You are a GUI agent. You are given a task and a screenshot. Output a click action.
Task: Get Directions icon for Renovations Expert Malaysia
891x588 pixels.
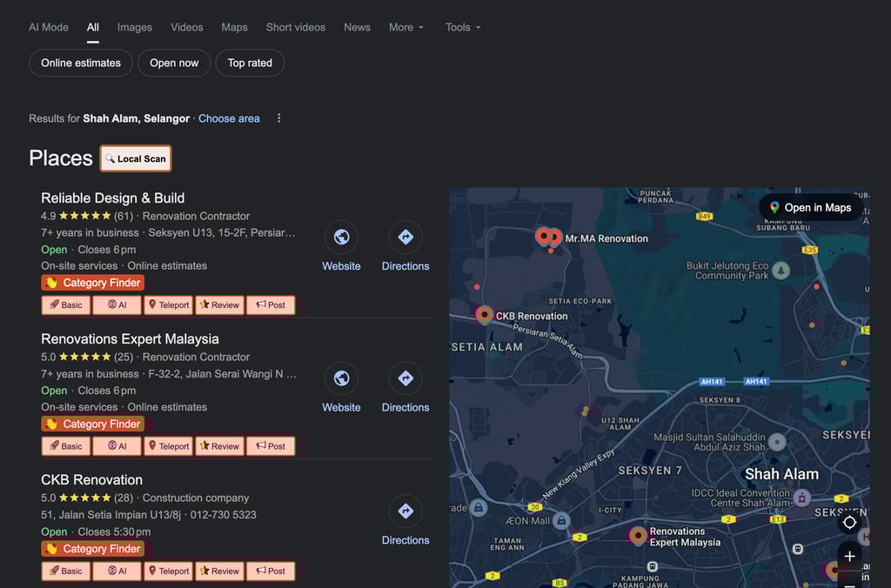pos(405,378)
